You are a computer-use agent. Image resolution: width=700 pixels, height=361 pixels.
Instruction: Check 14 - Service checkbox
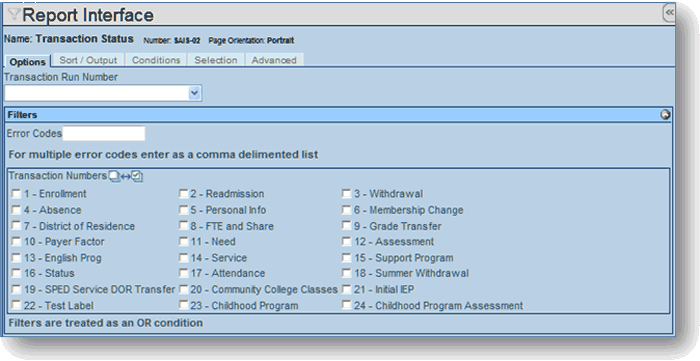tap(183, 257)
